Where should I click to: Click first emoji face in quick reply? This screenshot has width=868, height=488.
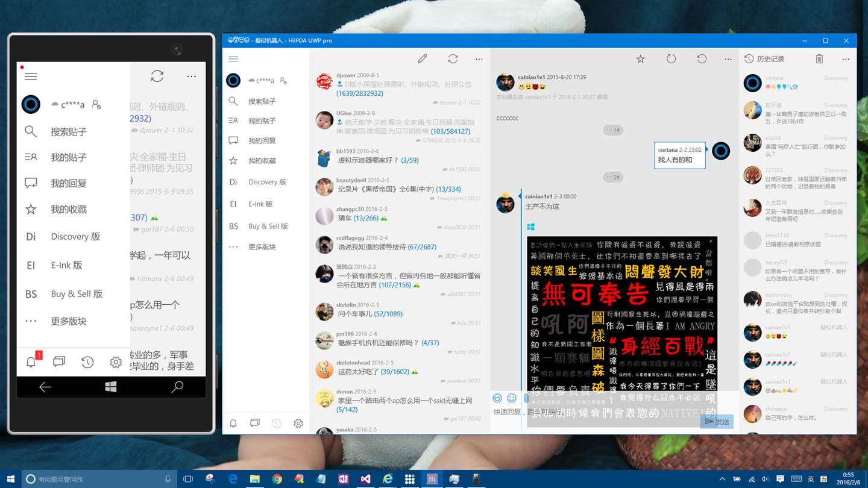tap(497, 398)
